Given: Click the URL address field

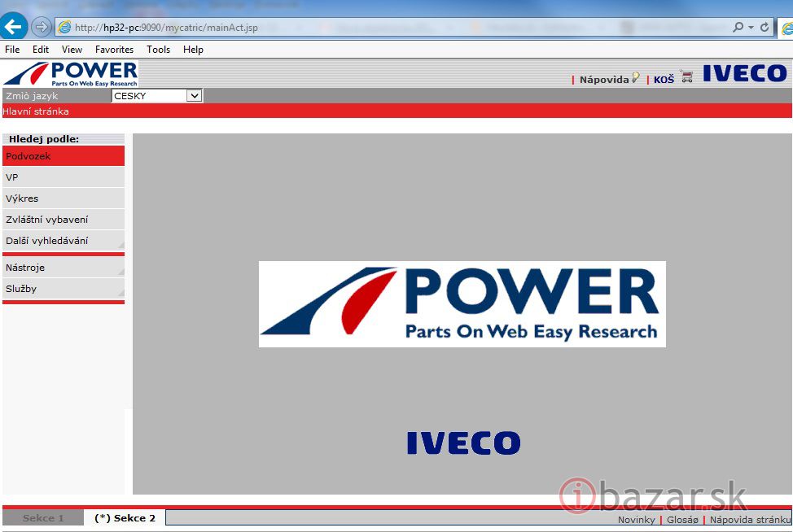Looking at the screenshot, I should pyautogui.click(x=391, y=28).
